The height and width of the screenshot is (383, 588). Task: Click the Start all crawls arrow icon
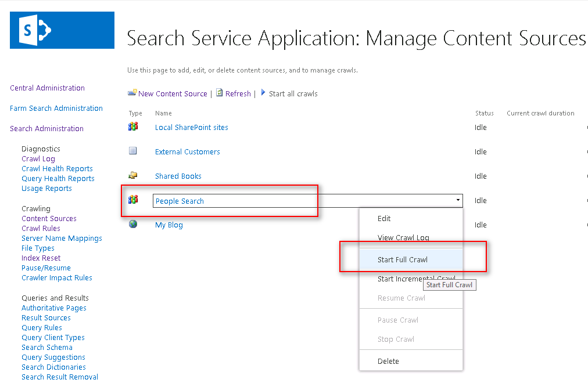[263, 93]
